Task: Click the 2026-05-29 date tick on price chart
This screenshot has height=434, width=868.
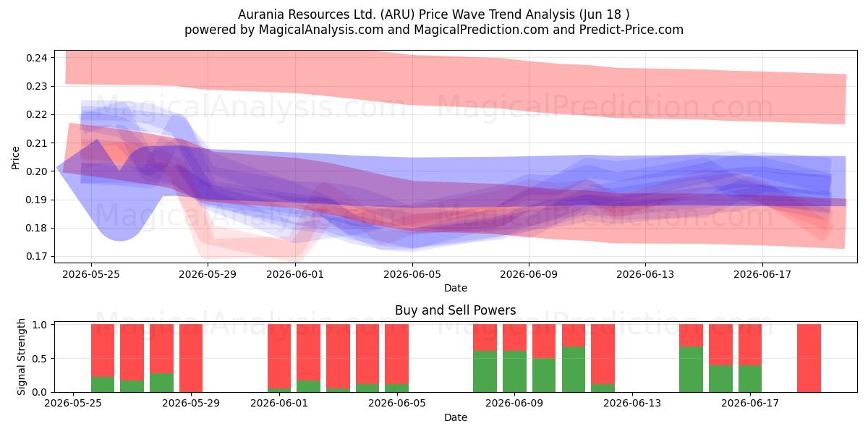Action: point(208,274)
